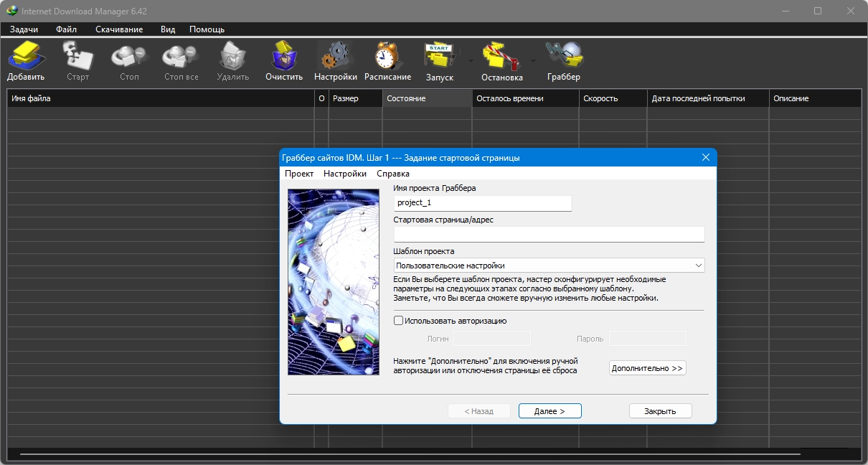Click the Очистить toolbar icon
This screenshot has height=465, width=868.
(x=283, y=56)
